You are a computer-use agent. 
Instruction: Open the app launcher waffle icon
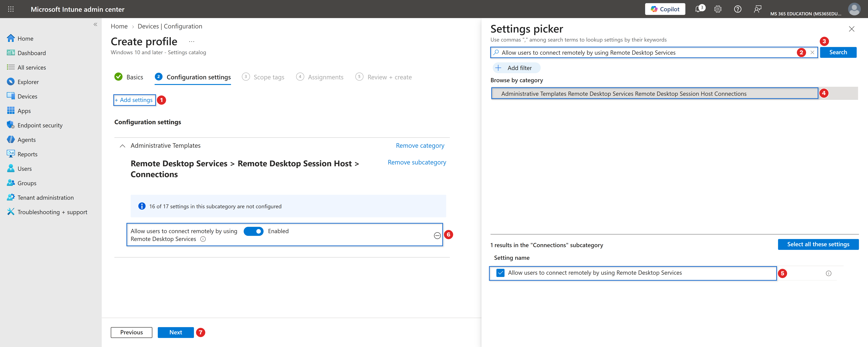tap(11, 9)
